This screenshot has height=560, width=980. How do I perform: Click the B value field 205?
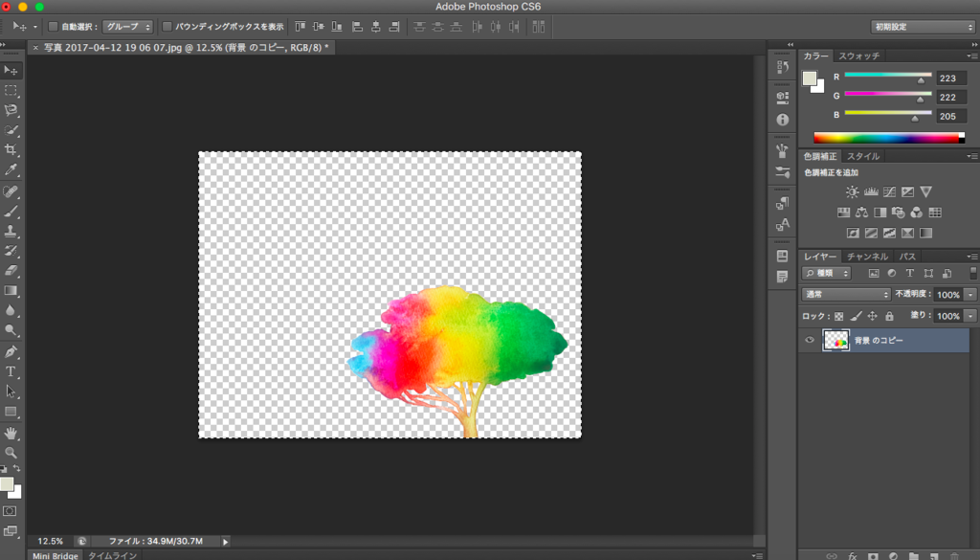click(951, 116)
